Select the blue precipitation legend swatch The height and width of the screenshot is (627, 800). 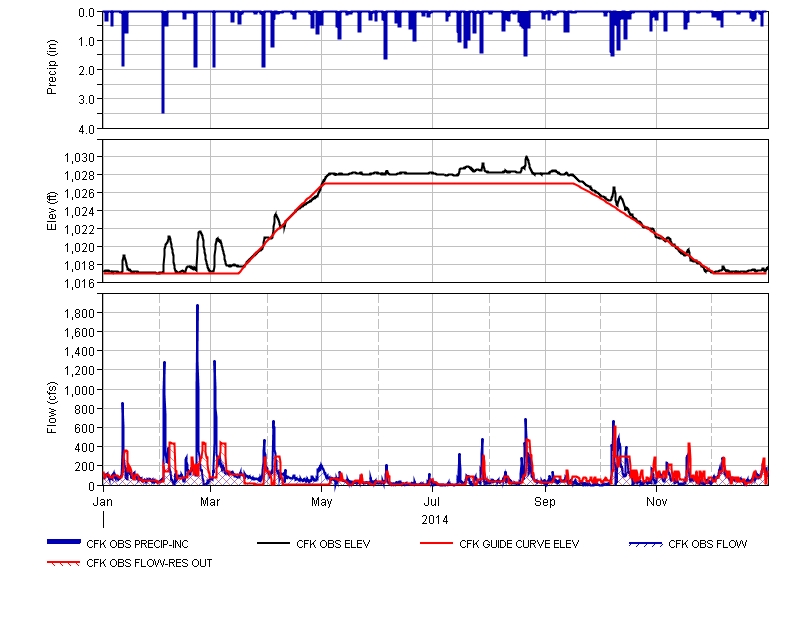(x=64, y=542)
